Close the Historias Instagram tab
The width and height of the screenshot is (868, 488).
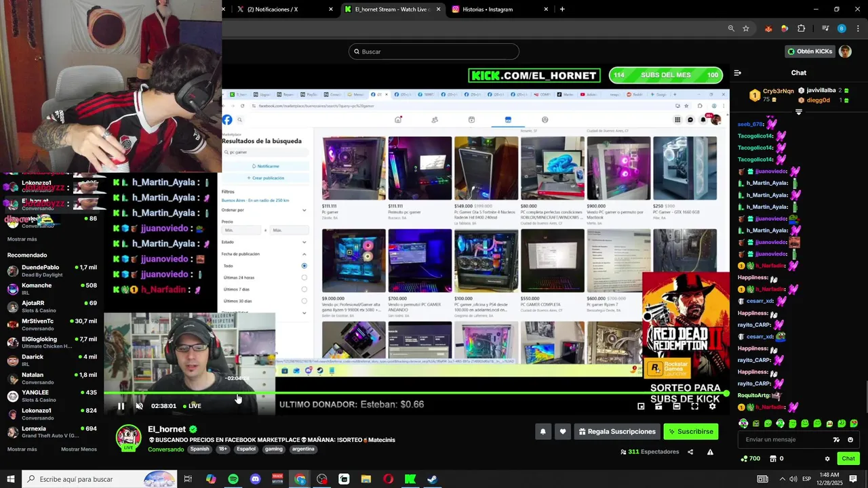(x=546, y=9)
